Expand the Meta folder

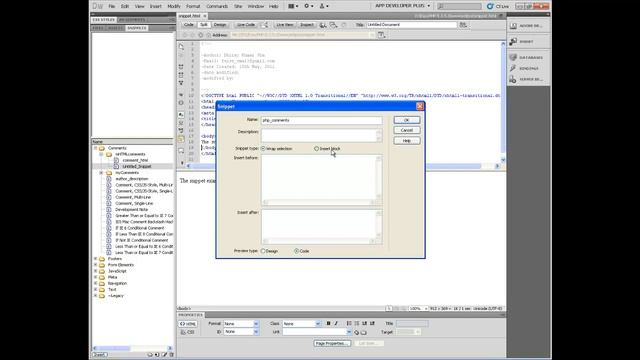pos(96,277)
